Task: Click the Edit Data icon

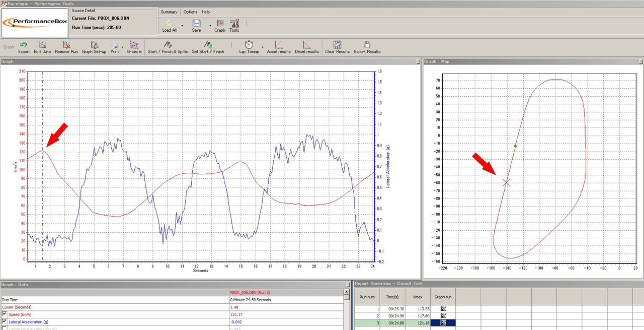Action: tap(42, 45)
